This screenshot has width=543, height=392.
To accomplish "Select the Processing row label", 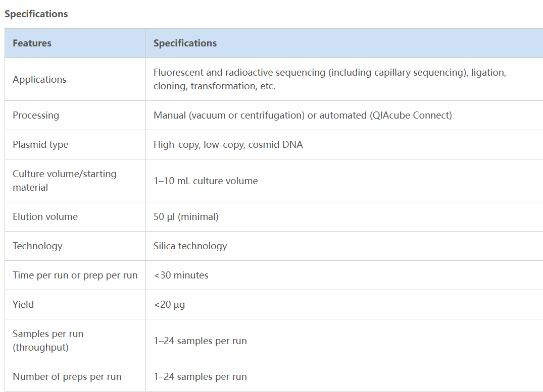I will point(36,116).
